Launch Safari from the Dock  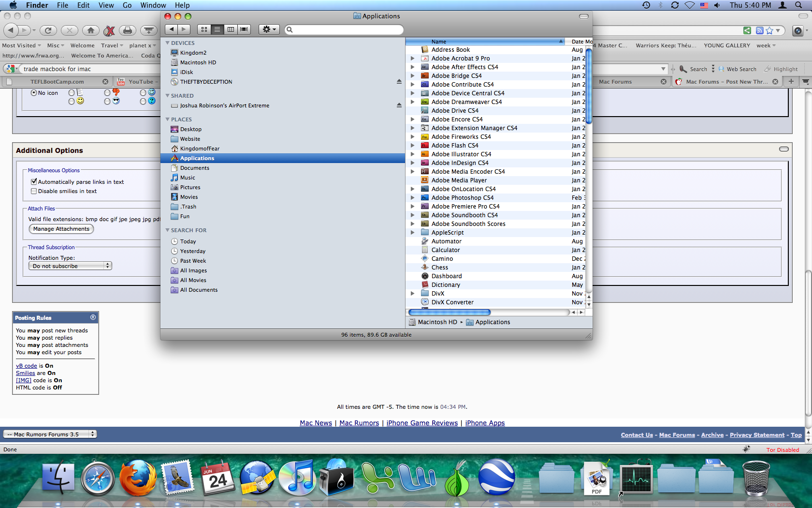(x=98, y=478)
